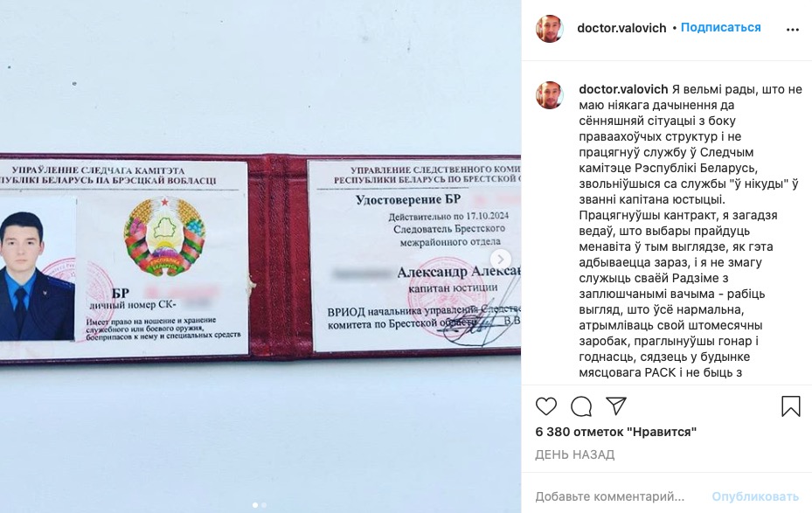Click the ID card photo in the post
This screenshot has height=513, width=812.
pos(260,257)
